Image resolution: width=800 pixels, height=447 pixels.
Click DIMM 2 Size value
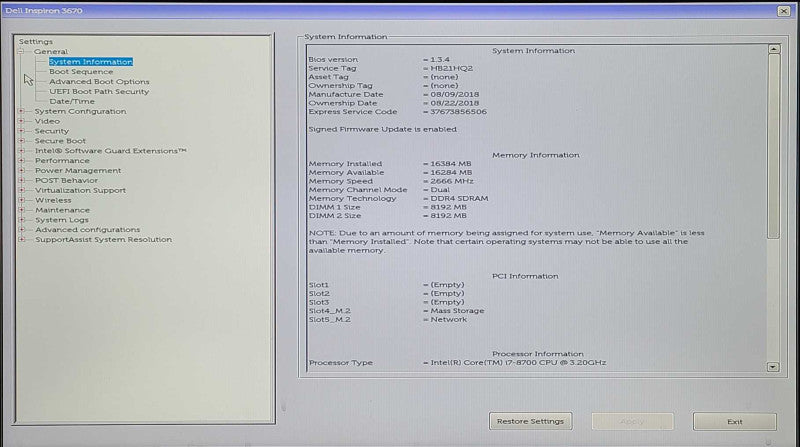448,216
